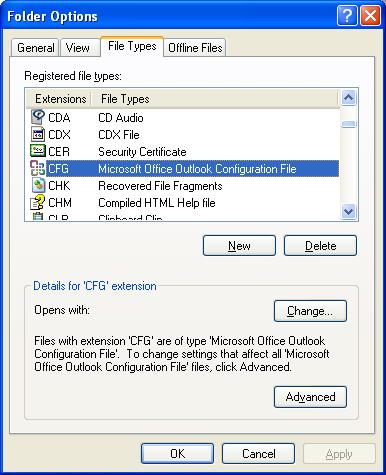The image size is (386, 475).
Task: Switch to the Offline Files tab
Action: [195, 48]
